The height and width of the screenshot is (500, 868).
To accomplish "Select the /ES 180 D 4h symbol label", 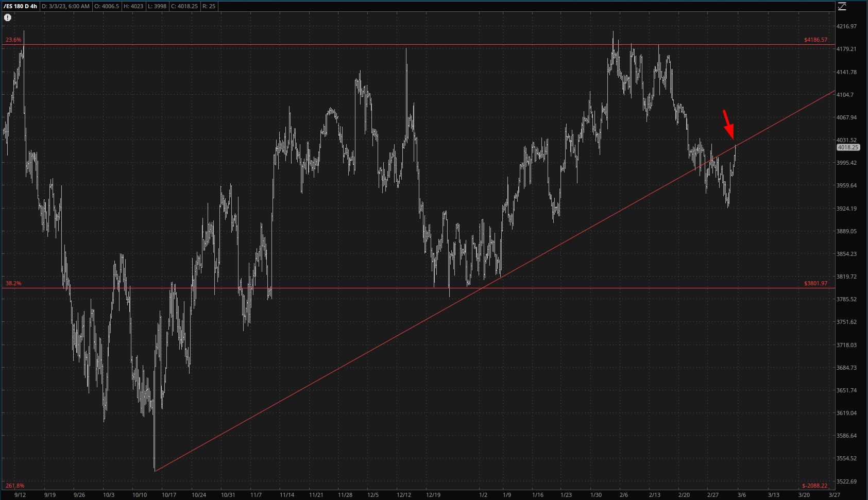I will (x=20, y=6).
